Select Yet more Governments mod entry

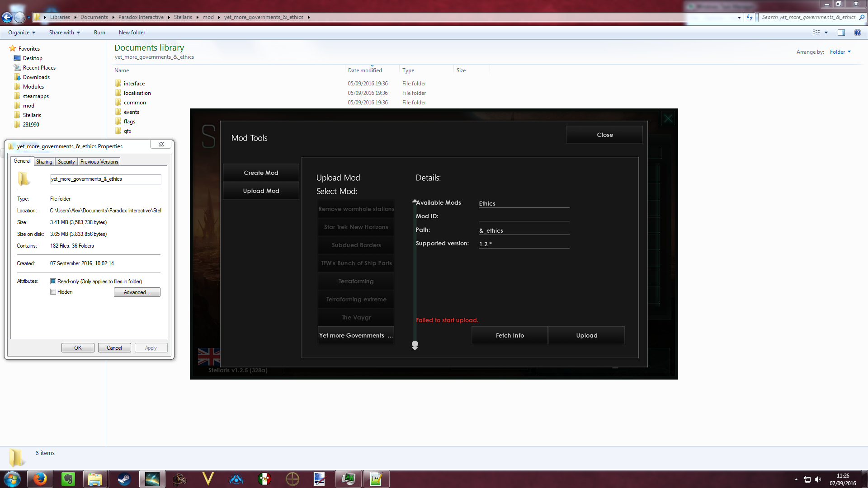(356, 335)
